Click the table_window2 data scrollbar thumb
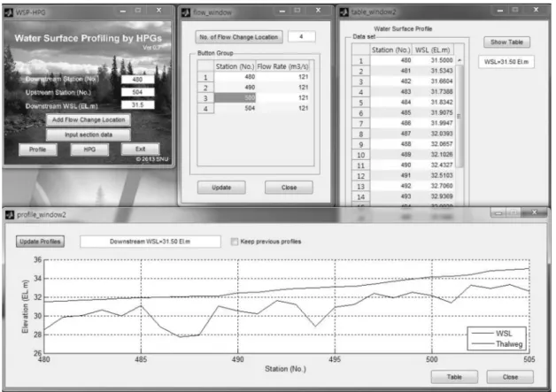This screenshot has width=556, height=392. coord(459,116)
